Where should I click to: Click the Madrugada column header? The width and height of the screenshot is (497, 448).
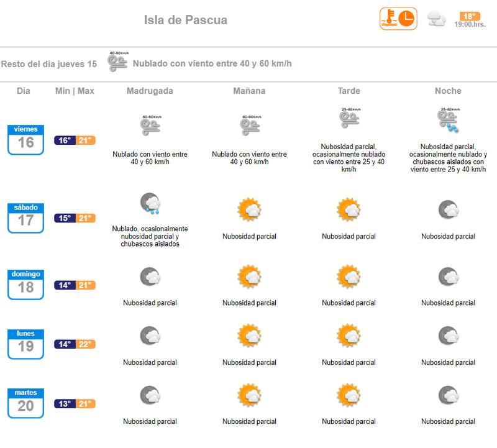point(150,91)
